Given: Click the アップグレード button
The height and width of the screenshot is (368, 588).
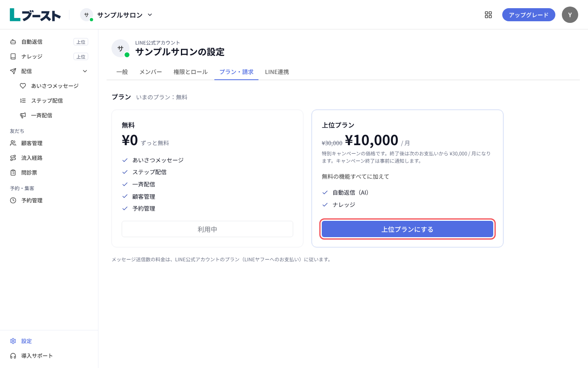Looking at the screenshot, I should tap(529, 15).
